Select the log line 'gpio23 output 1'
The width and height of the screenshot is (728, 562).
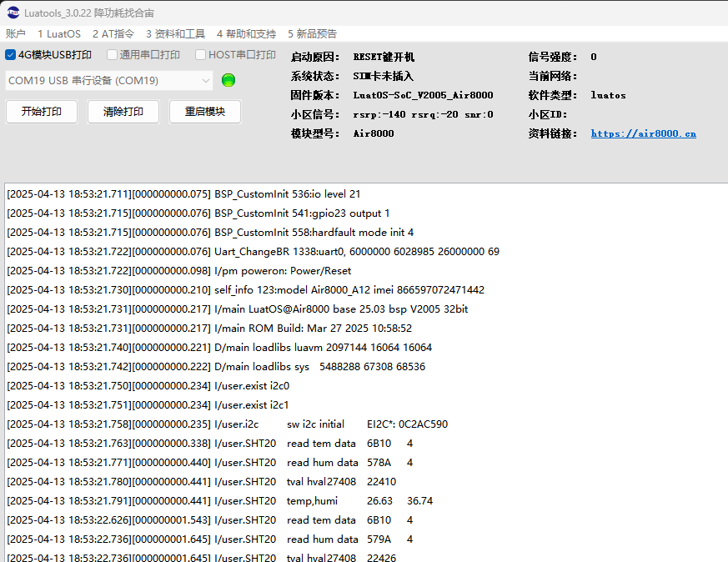point(198,213)
